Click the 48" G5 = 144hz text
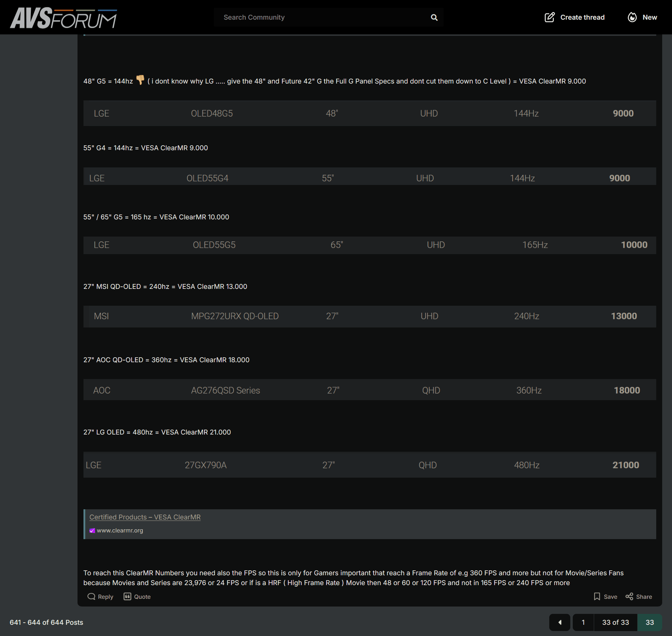672x636 pixels. coord(108,81)
